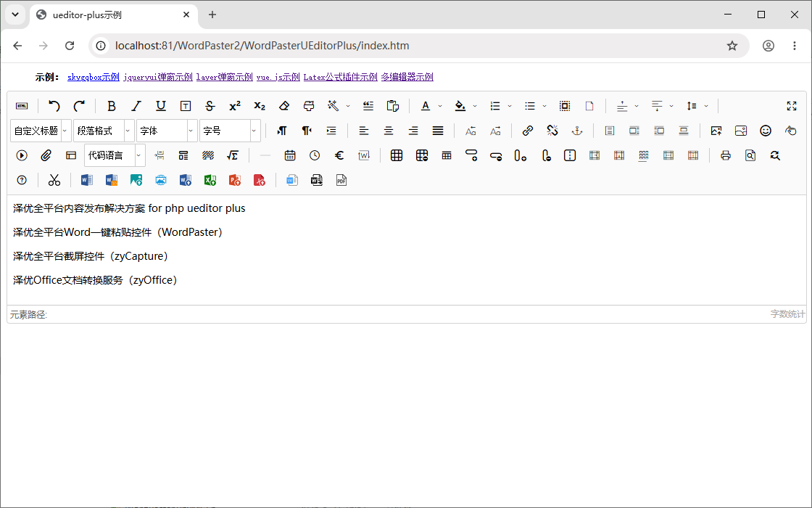Click the scissors screenshot icon
Screen dimensions: 812x508
click(54, 180)
